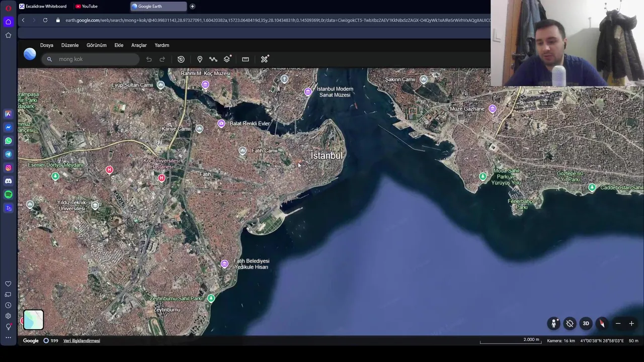
Task: Open Opera sidebar settings gear
Action: click(8, 316)
